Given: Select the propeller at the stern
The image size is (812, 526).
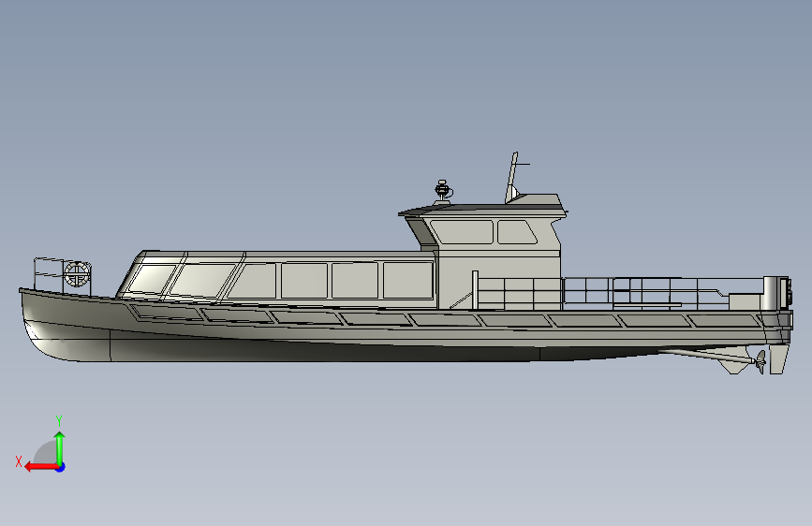Looking at the screenshot, I should 760,361.
